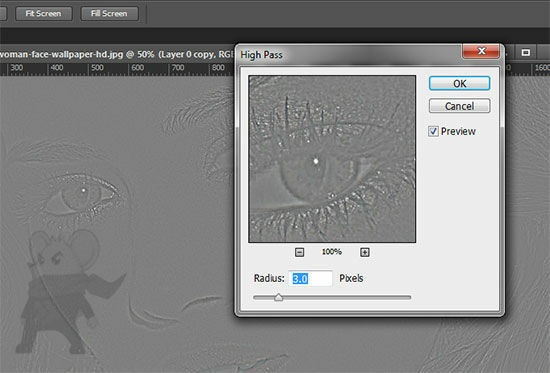550x373 pixels.
Task: Zoom out the High Pass preview
Action: point(299,252)
